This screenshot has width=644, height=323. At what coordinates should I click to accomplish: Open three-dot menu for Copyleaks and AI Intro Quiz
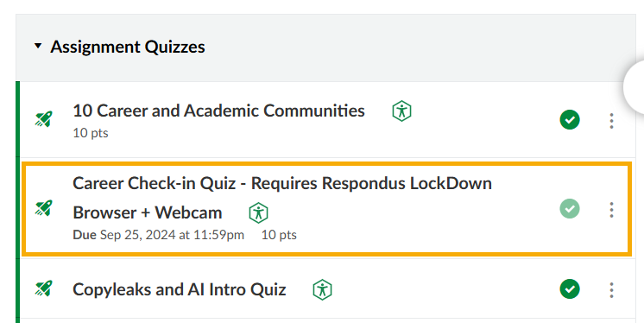tap(611, 290)
